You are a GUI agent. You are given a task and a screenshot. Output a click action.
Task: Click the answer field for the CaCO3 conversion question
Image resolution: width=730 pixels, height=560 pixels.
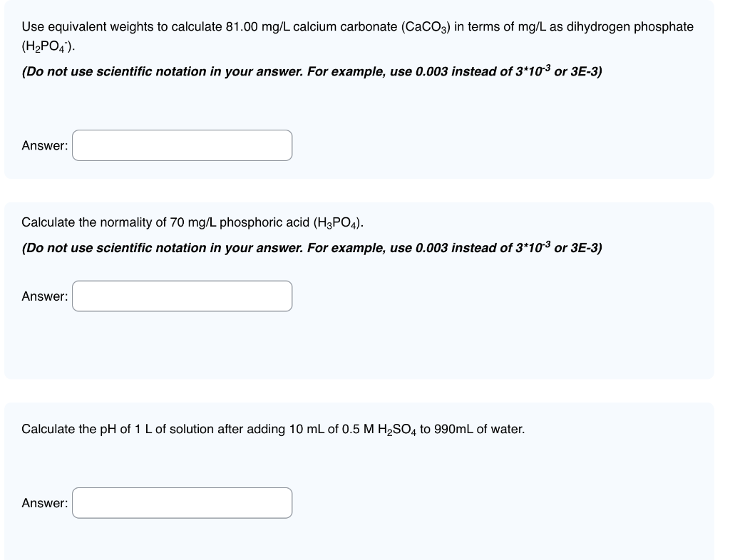pyautogui.click(x=182, y=145)
